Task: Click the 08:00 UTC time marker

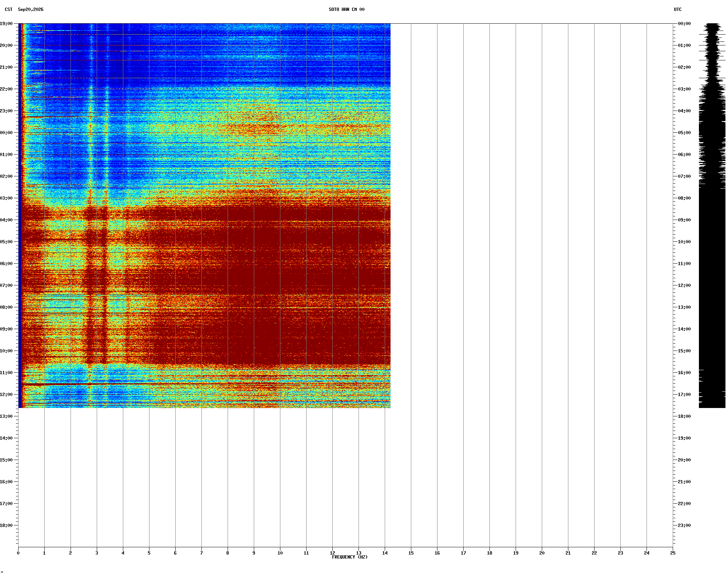Action: click(x=684, y=198)
